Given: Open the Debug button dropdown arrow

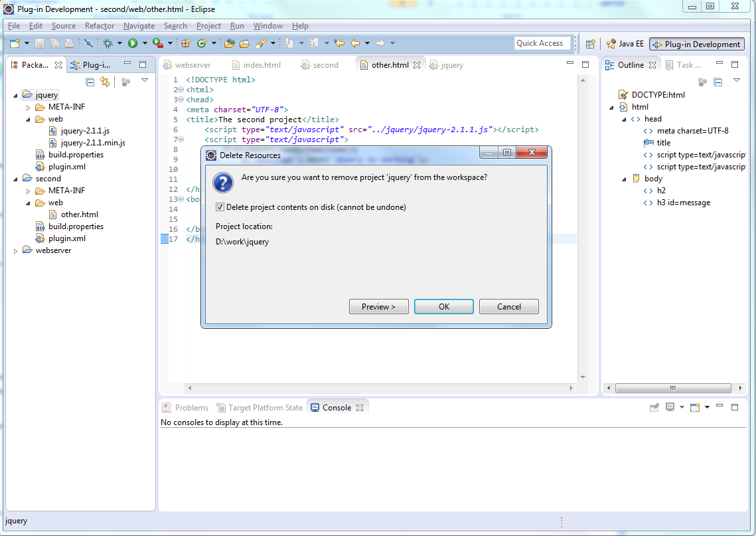Looking at the screenshot, I should (x=119, y=43).
